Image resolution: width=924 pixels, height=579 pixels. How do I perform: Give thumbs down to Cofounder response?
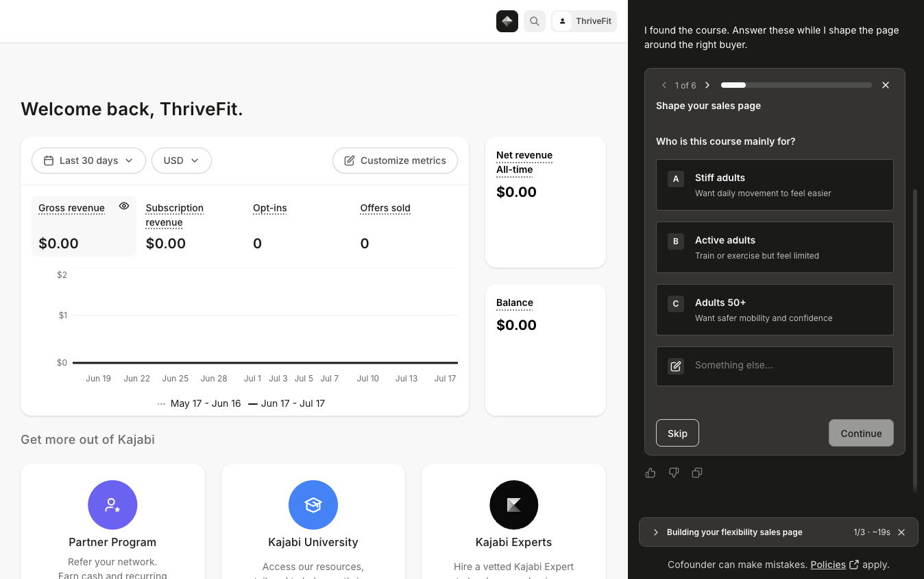tap(674, 473)
